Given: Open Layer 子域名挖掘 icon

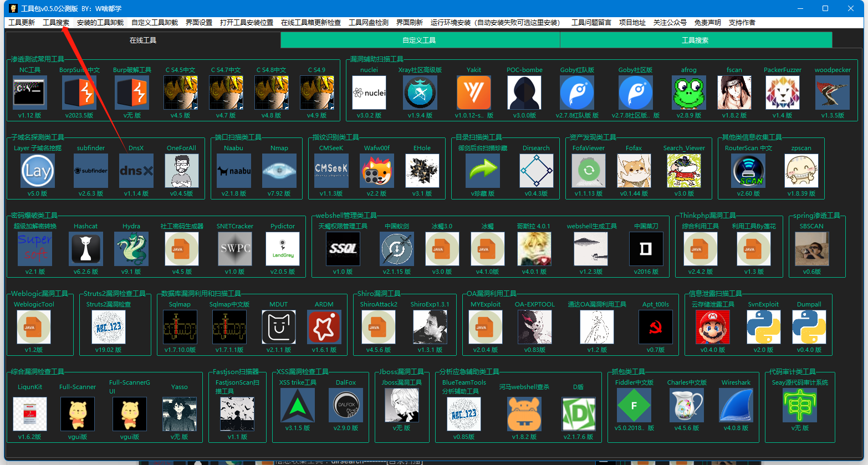Looking at the screenshot, I should click(x=38, y=171).
